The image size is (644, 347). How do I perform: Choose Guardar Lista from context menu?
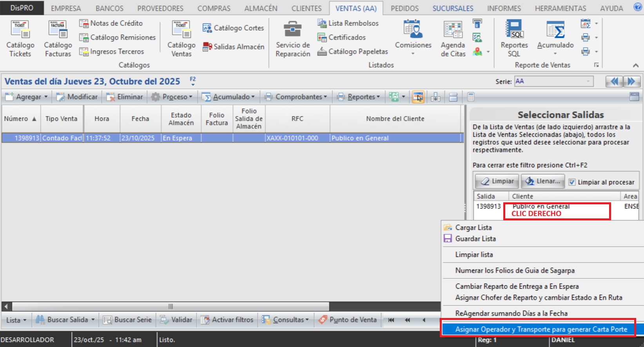[475, 239]
